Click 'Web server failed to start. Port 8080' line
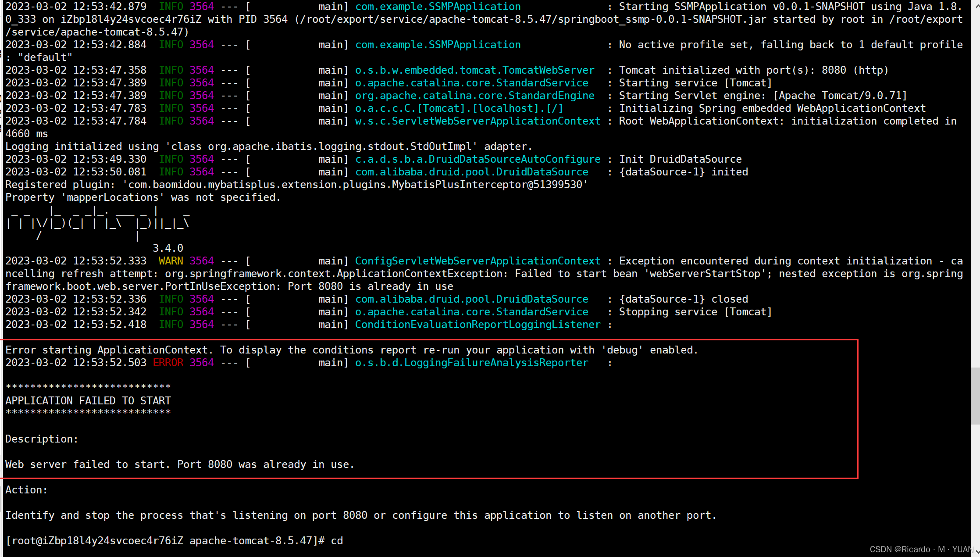Viewport: 980px width, 557px height. [x=180, y=464]
